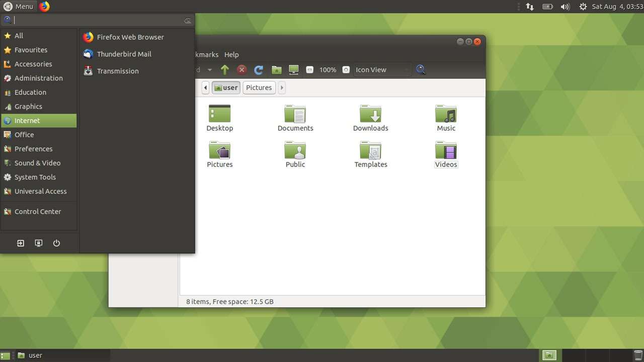The image size is (644, 362).
Task: Zoom out the folder view
Action: pyautogui.click(x=309, y=70)
